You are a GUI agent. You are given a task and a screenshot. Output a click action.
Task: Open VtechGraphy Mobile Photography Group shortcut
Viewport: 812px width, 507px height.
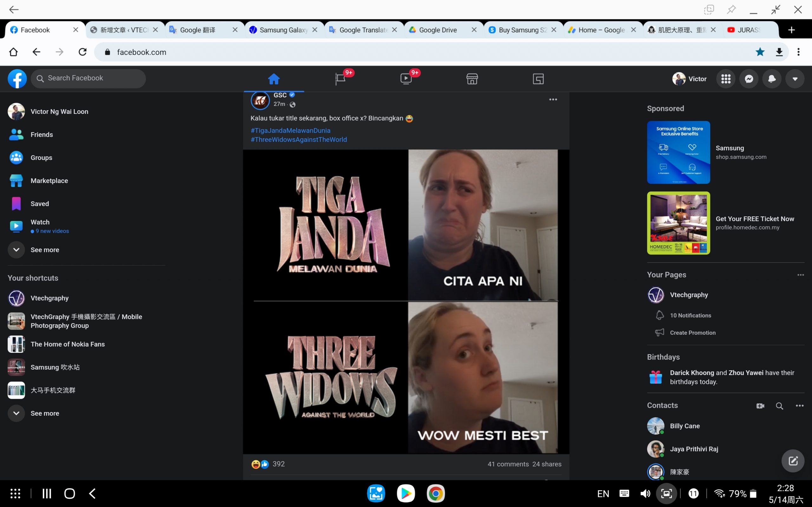(86, 321)
